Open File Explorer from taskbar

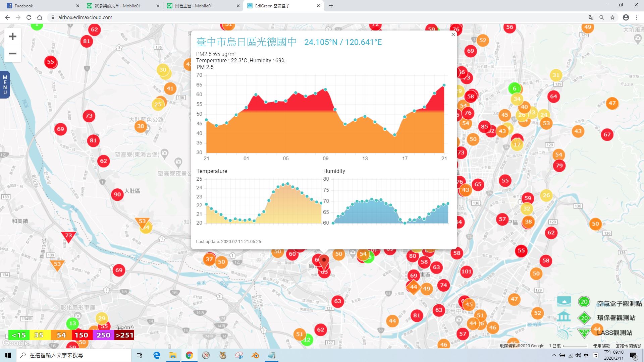click(173, 355)
